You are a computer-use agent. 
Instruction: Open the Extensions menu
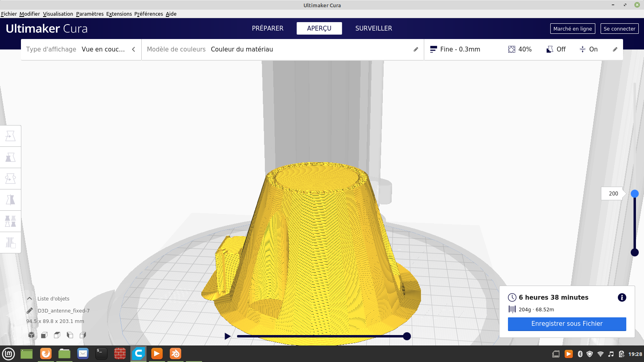tap(119, 14)
